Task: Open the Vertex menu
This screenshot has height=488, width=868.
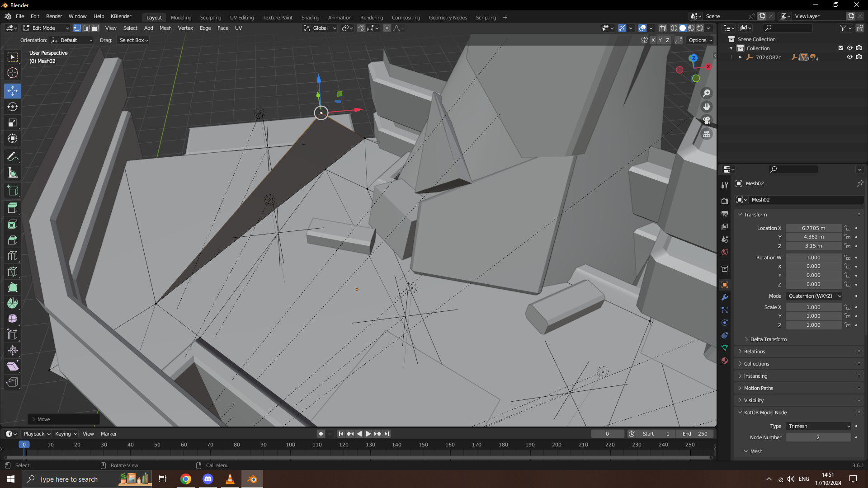Action: pyautogui.click(x=185, y=28)
